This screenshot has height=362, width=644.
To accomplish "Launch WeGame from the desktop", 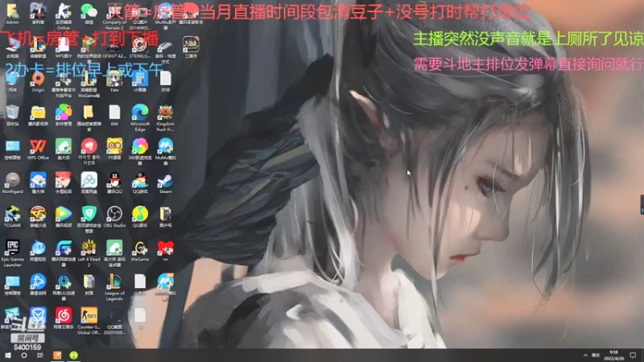I will (x=140, y=250).
